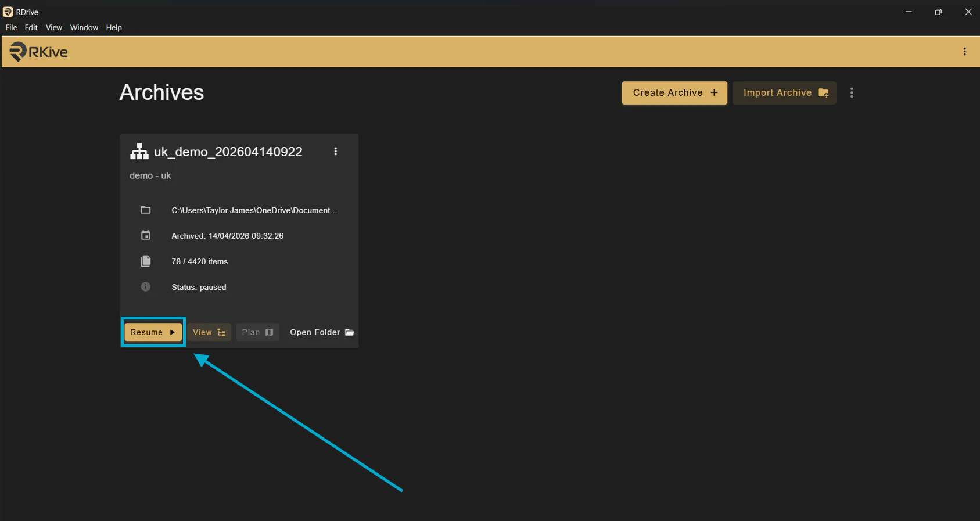Image resolution: width=980 pixels, height=521 pixels.
Task: Click the 'Status: paused' text
Action: pyautogui.click(x=199, y=287)
